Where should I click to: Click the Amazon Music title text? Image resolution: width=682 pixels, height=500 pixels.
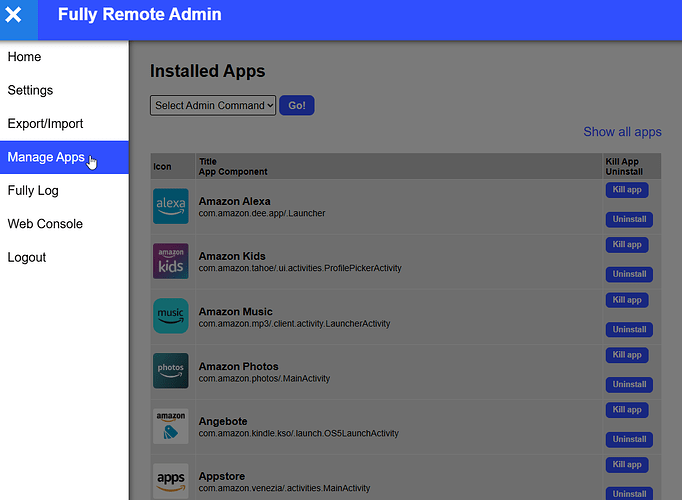(x=235, y=312)
